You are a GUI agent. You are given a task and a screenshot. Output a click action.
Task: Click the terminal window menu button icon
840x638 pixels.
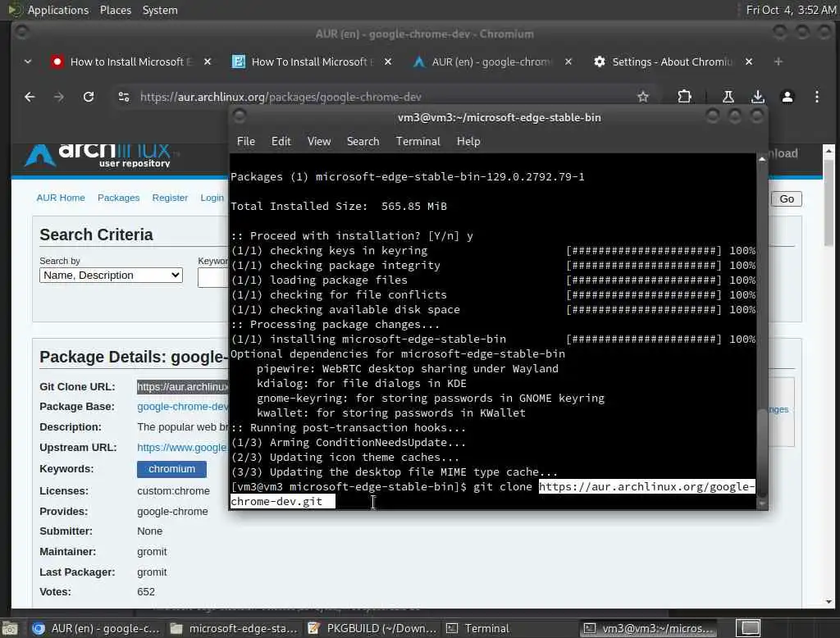[239, 116]
